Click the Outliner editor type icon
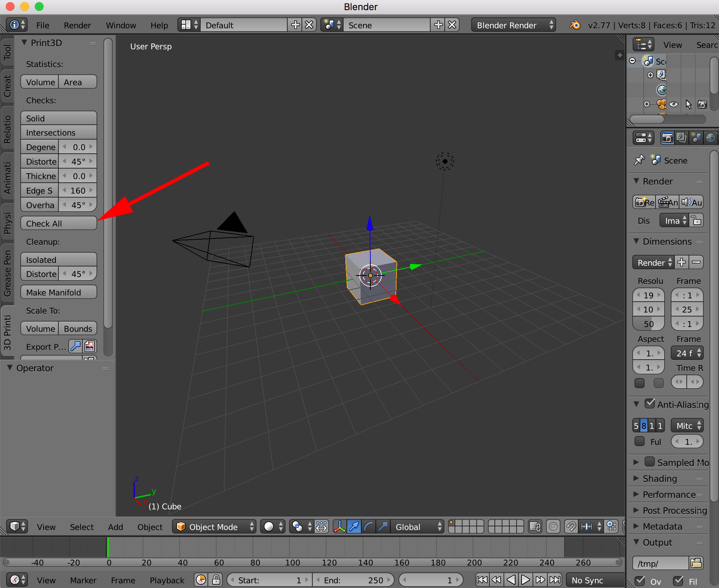Viewport: 719px width, 588px height. pyautogui.click(x=644, y=45)
